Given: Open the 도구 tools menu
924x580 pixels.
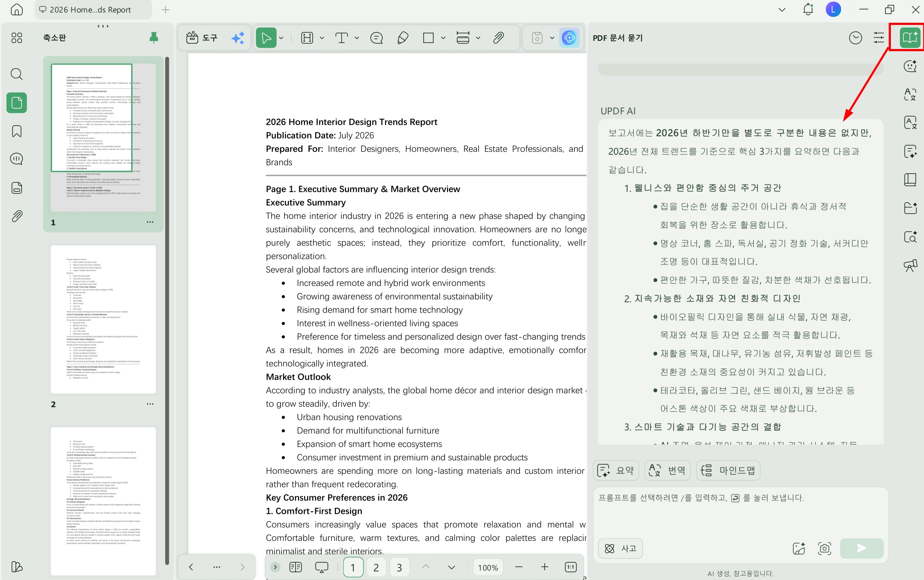Looking at the screenshot, I should coord(202,38).
